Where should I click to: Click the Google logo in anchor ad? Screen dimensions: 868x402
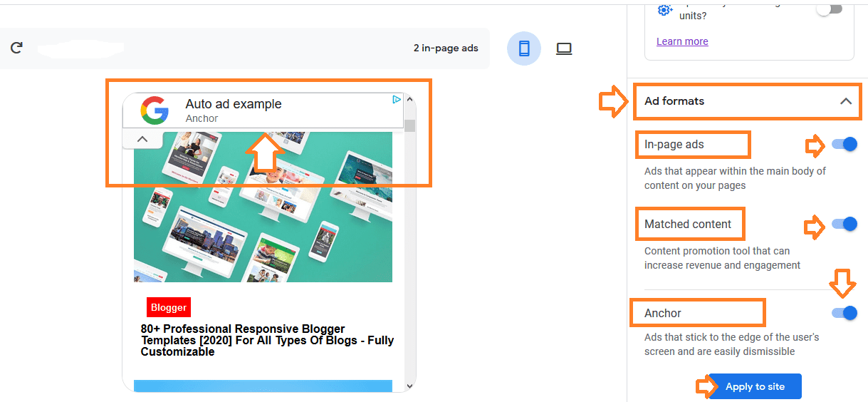tap(155, 110)
